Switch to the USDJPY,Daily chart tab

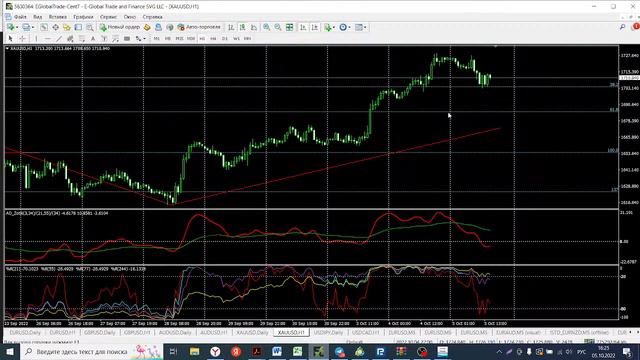point(328,333)
